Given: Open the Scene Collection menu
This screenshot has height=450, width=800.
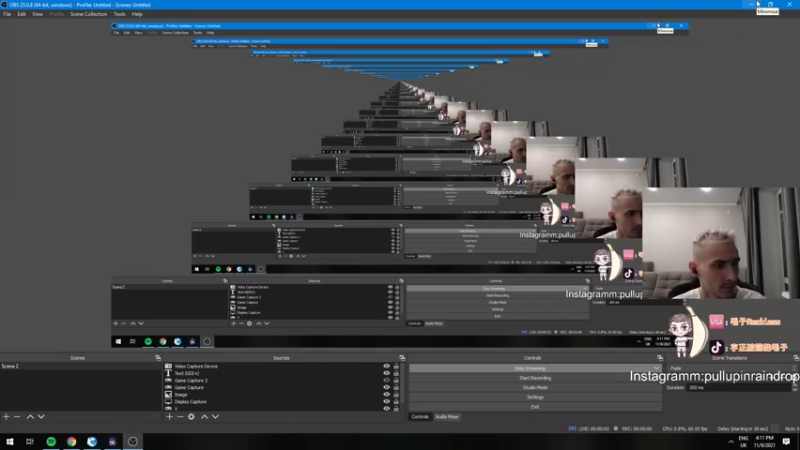Looking at the screenshot, I should [88, 14].
